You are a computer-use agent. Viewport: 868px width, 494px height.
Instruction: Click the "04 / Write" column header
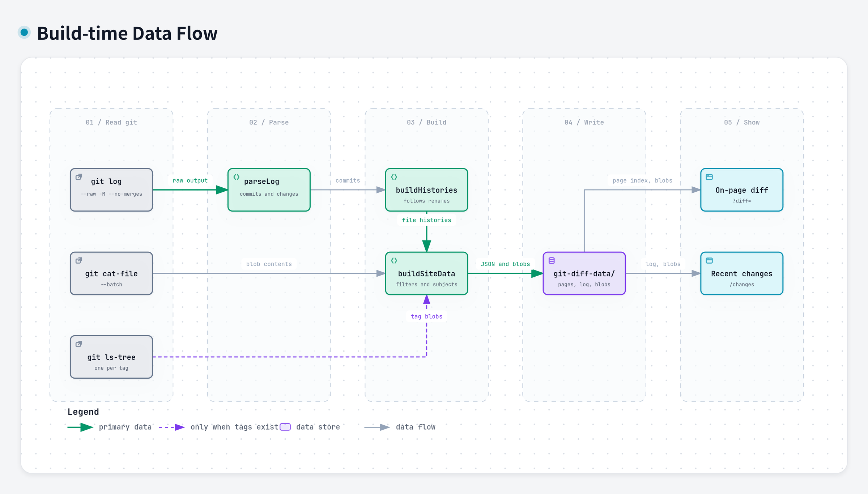tap(584, 122)
